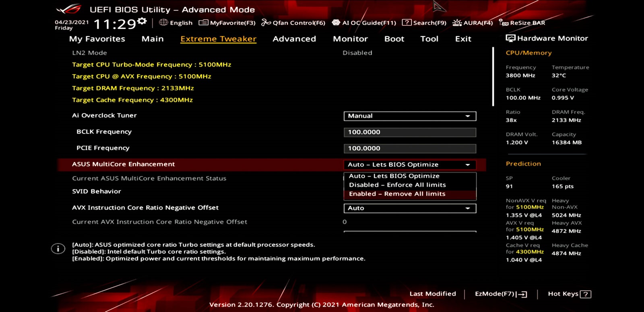Click the 32°C temperature value

pos(559,75)
